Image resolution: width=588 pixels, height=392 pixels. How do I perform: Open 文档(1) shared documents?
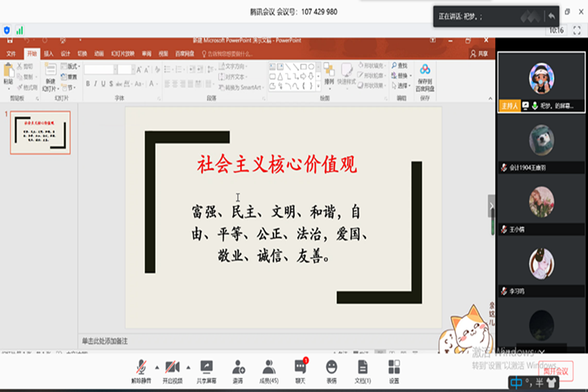[x=363, y=369]
